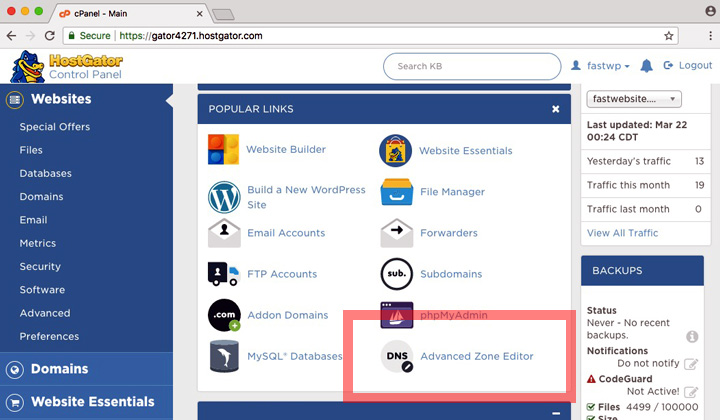
Task: Open the Subdomains link
Action: (451, 274)
